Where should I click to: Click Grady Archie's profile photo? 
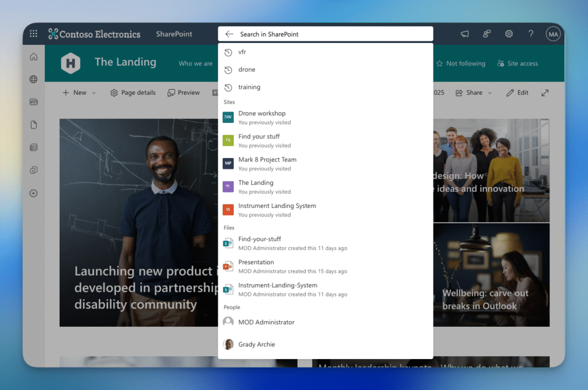pyautogui.click(x=228, y=344)
